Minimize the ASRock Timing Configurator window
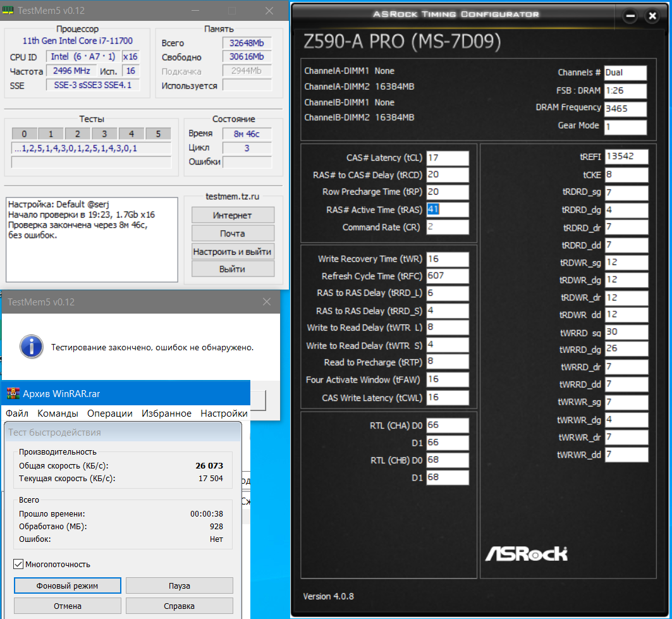 (630, 16)
